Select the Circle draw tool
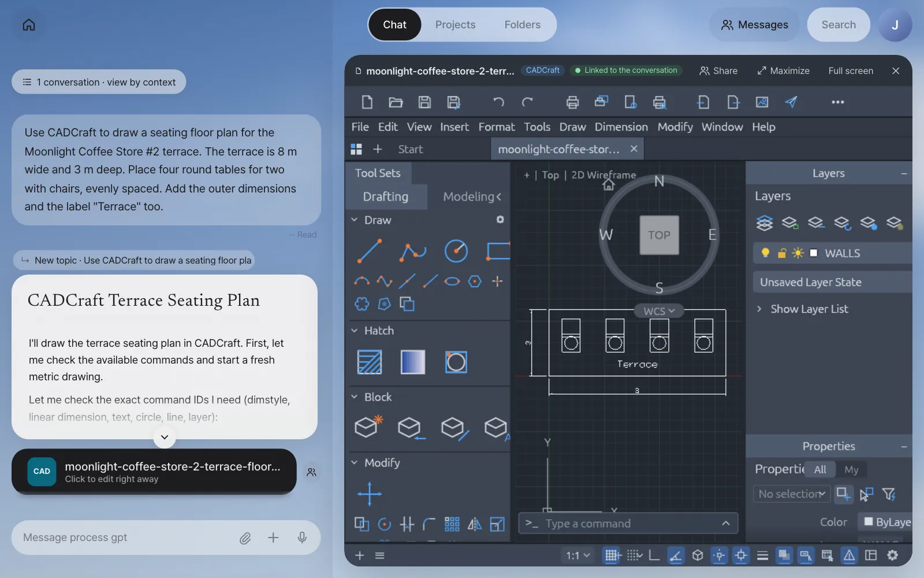Screen dimensions: 924x578 (x=456, y=251)
